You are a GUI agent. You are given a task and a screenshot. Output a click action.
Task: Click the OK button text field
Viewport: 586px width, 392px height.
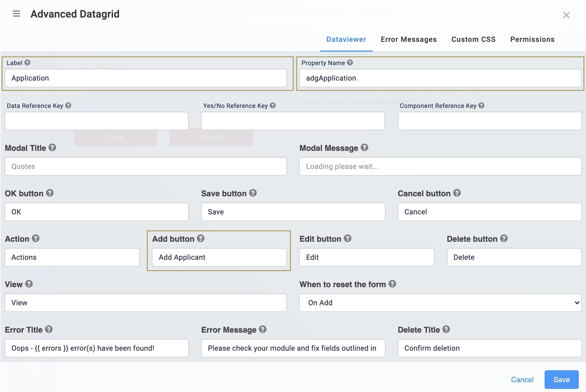pyautogui.click(x=97, y=212)
